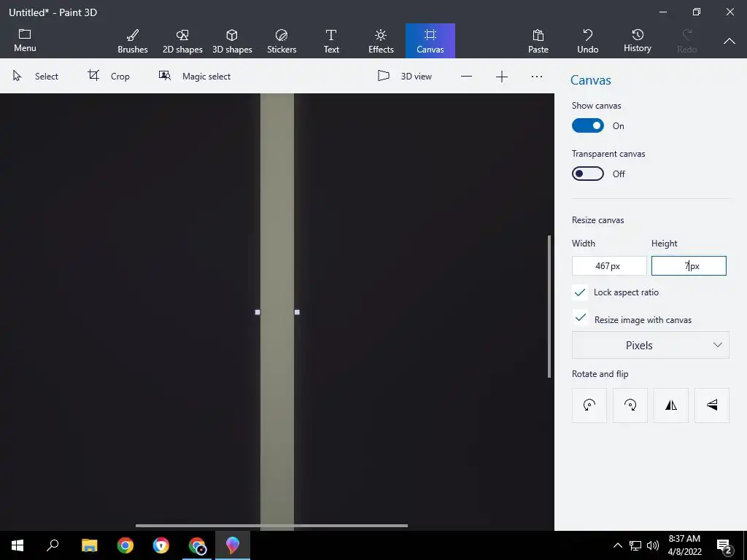
Task: Enable Transparent canvas toggle
Action: 588,174
